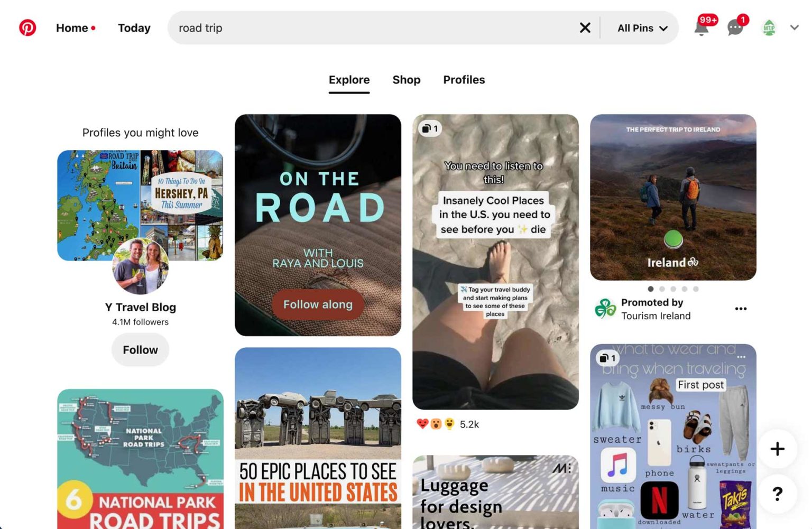
Task: Open the Today feed
Action: tap(134, 27)
